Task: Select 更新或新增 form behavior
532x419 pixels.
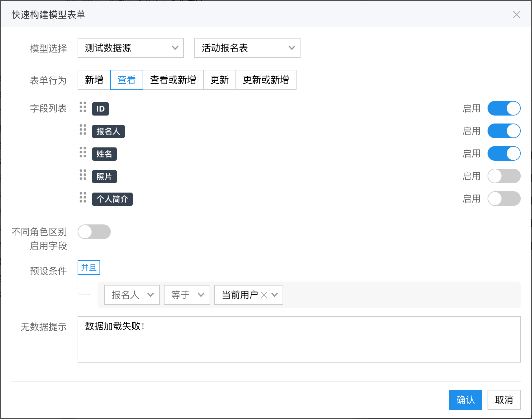Action: click(266, 80)
